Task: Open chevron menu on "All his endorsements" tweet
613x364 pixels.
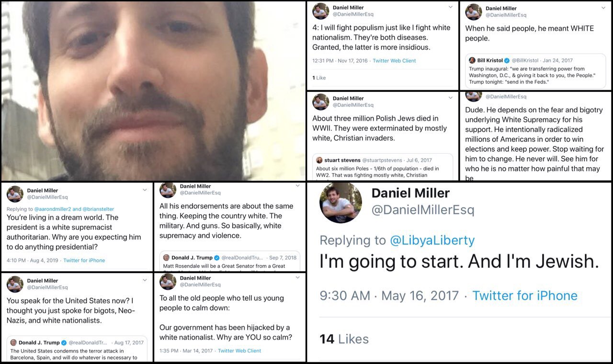Action: pyautogui.click(x=297, y=186)
